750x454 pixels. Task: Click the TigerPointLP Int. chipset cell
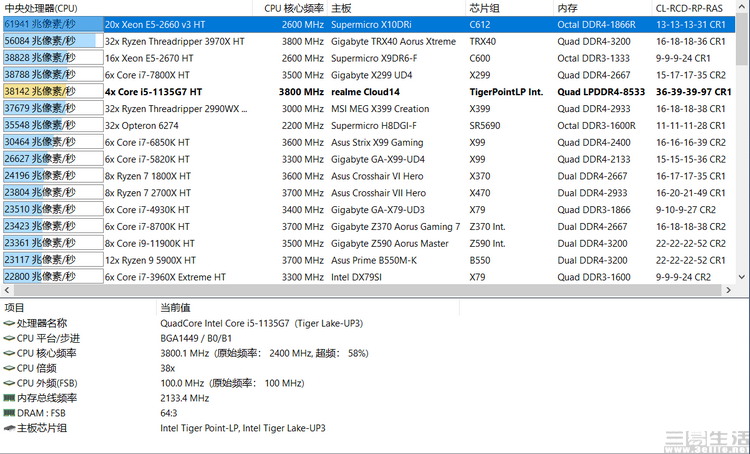click(506, 92)
